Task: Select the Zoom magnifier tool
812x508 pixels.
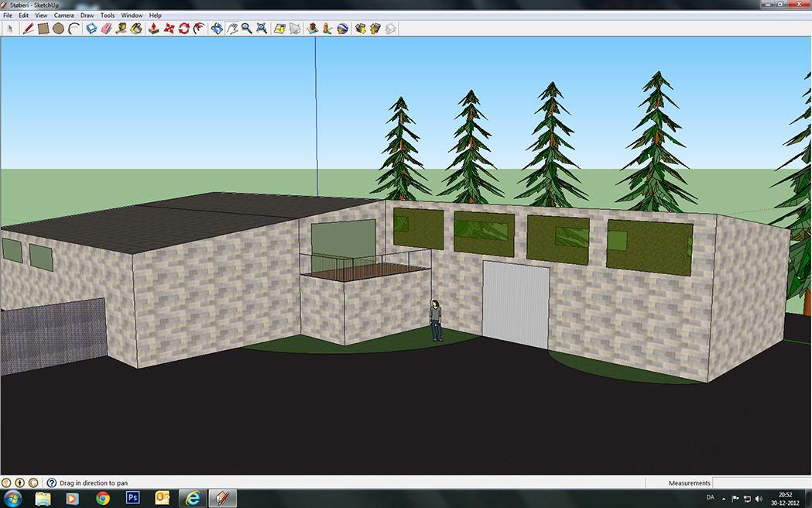Action: (246, 29)
